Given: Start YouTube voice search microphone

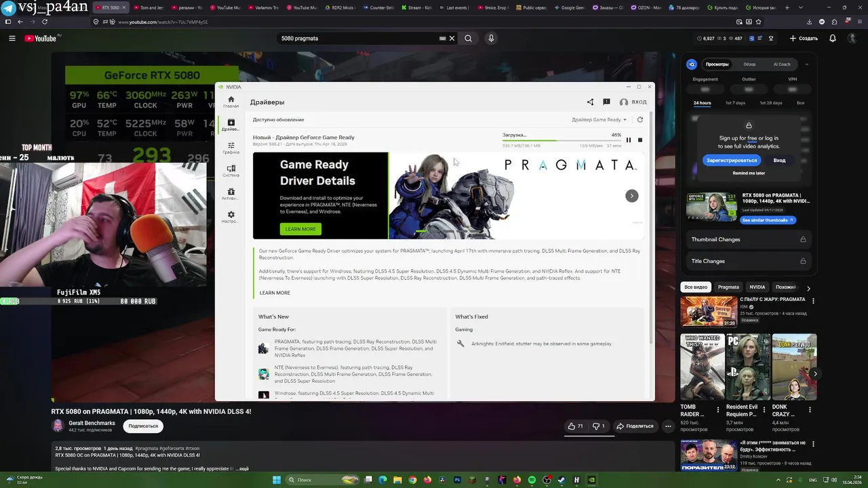Looking at the screenshot, I should click(491, 39).
